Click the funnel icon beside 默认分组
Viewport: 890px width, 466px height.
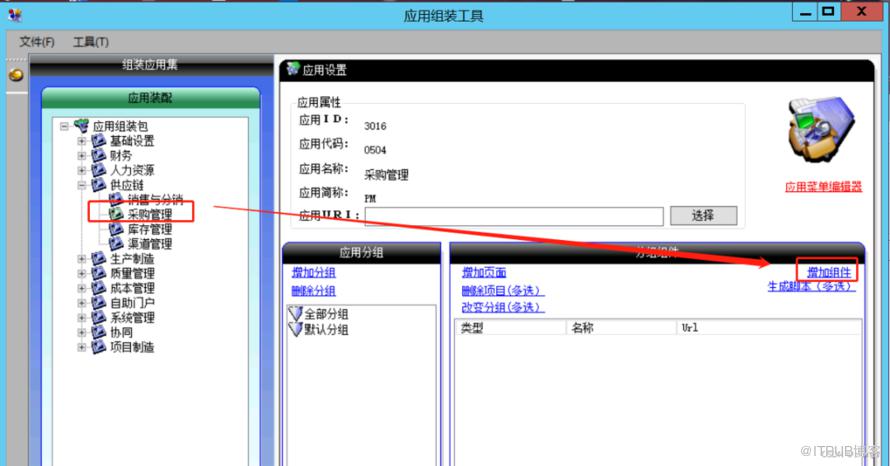[295, 329]
